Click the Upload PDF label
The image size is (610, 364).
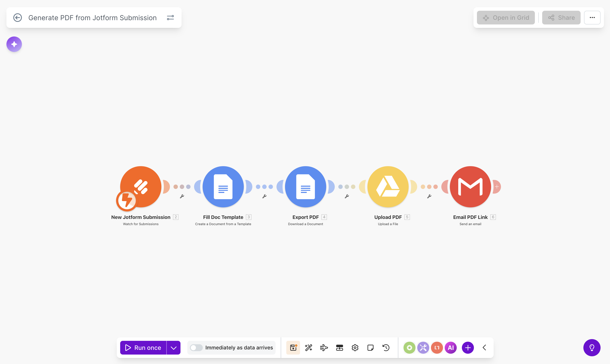[x=388, y=217]
